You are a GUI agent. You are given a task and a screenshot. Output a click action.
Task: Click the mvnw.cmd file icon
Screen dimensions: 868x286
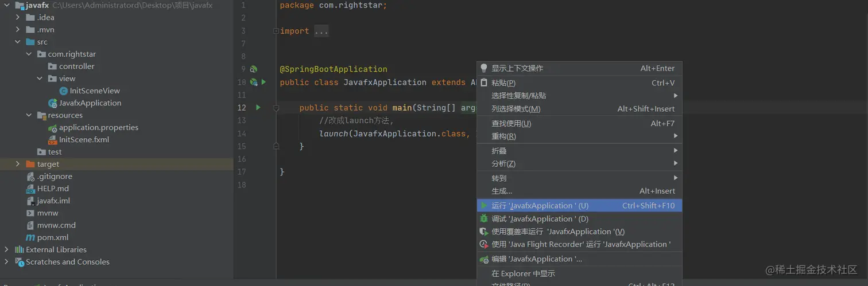[30, 225]
